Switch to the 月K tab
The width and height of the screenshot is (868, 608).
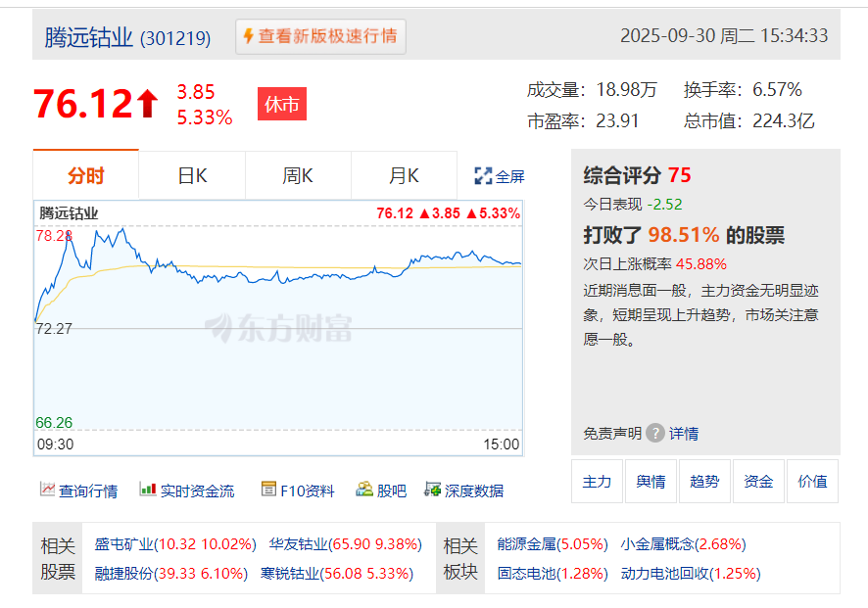(404, 175)
